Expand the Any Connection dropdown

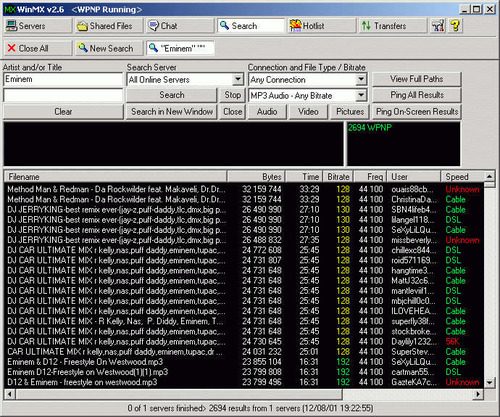coord(361,79)
